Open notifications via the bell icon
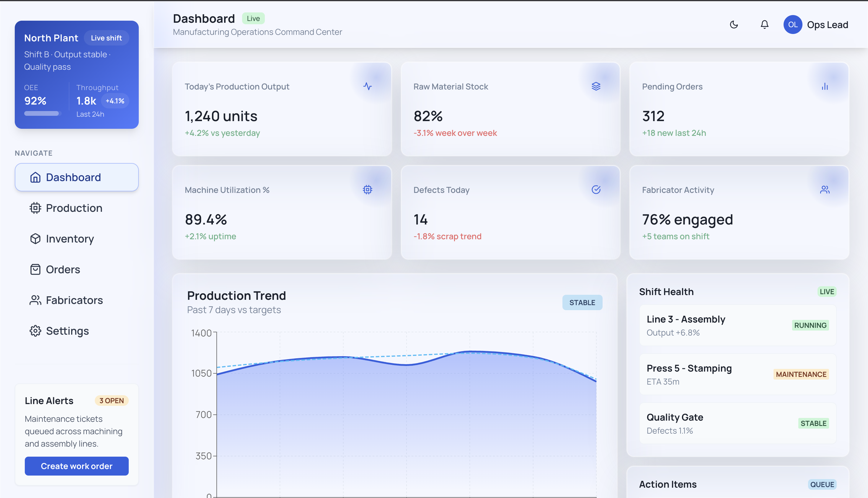 point(764,24)
